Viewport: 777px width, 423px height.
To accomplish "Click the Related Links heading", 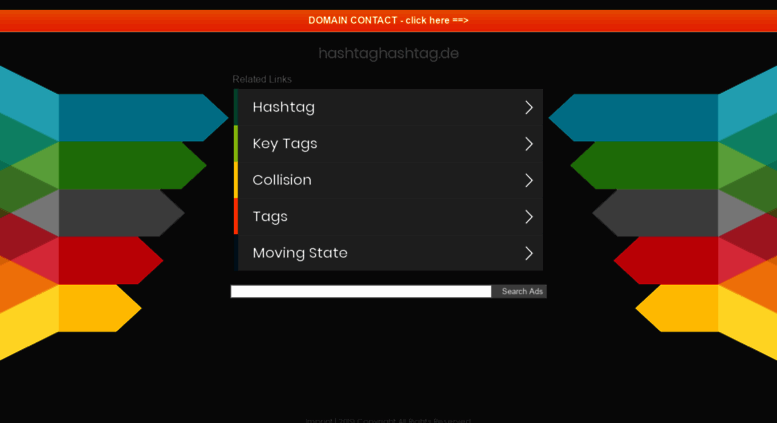I will coord(262,79).
